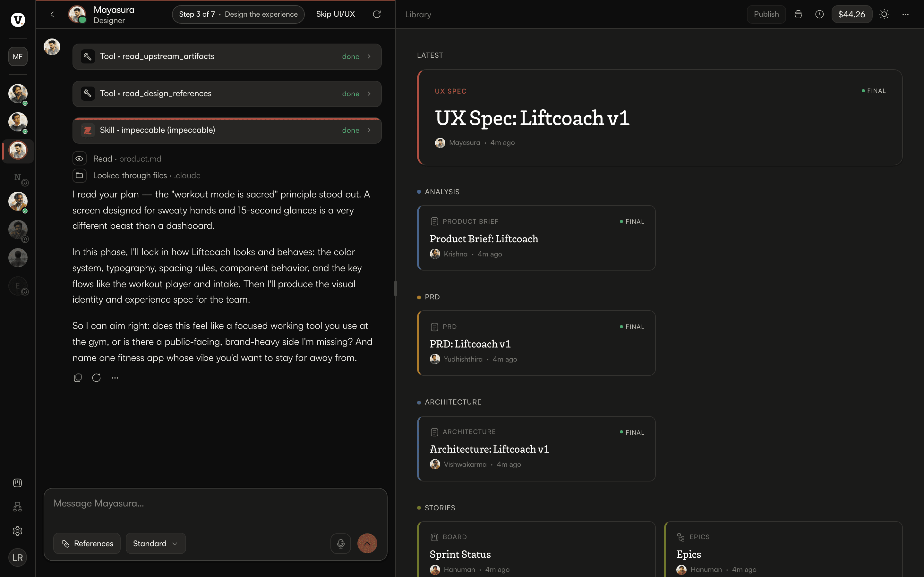
Task: Open the kanban board icon in sidebar
Action: point(18,483)
